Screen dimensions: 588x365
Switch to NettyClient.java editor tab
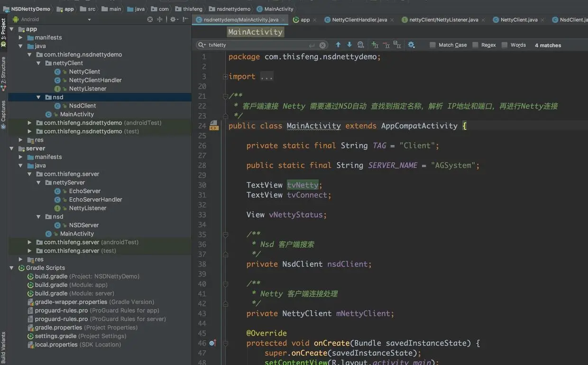tap(519, 20)
